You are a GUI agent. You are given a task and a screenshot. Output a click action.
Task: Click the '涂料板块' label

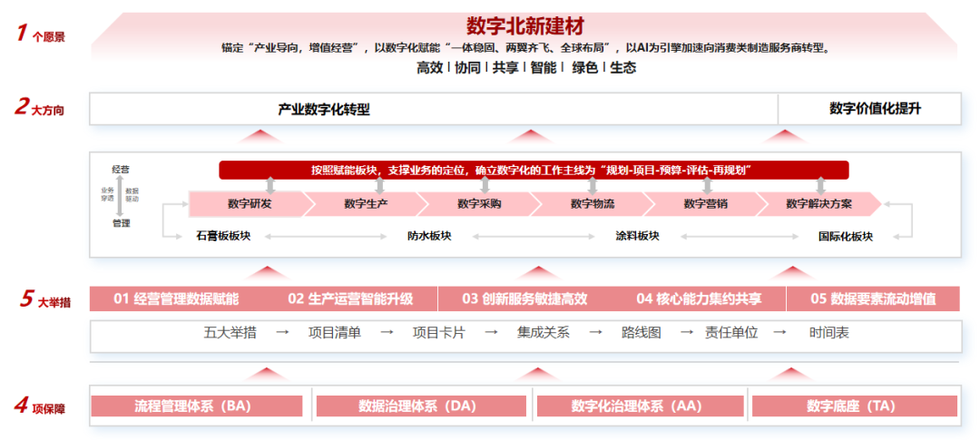click(x=637, y=236)
